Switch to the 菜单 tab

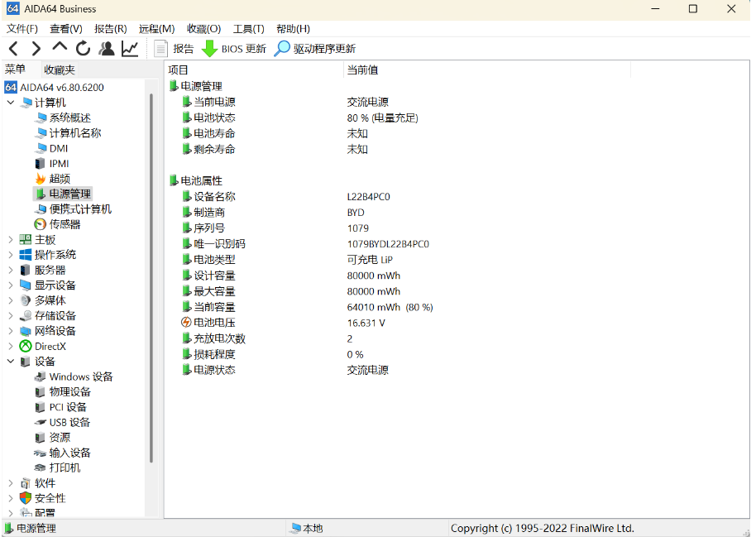pos(15,70)
